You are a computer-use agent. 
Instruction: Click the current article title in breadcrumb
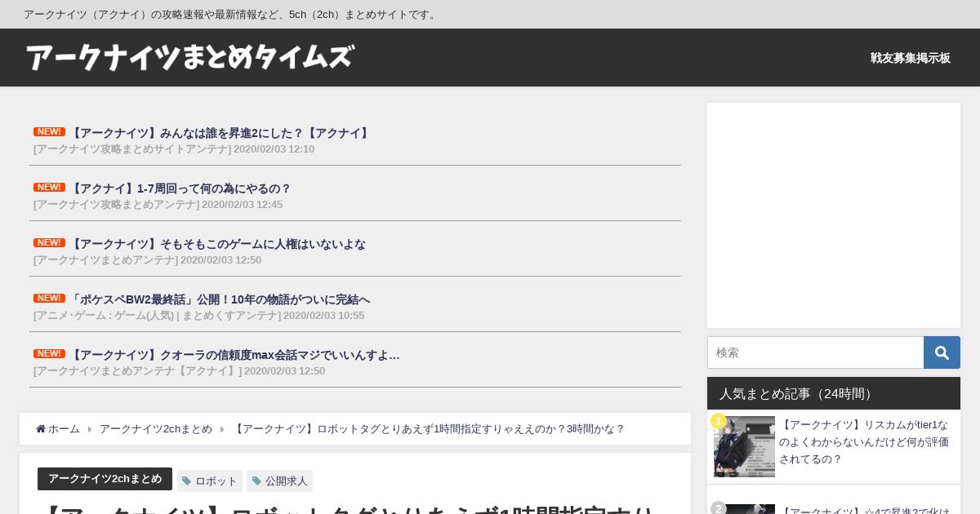[x=428, y=429]
